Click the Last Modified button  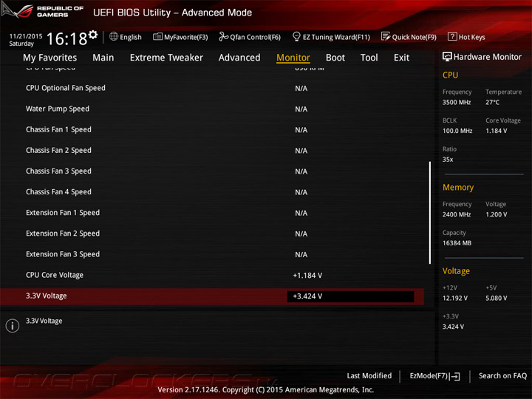[x=369, y=375]
